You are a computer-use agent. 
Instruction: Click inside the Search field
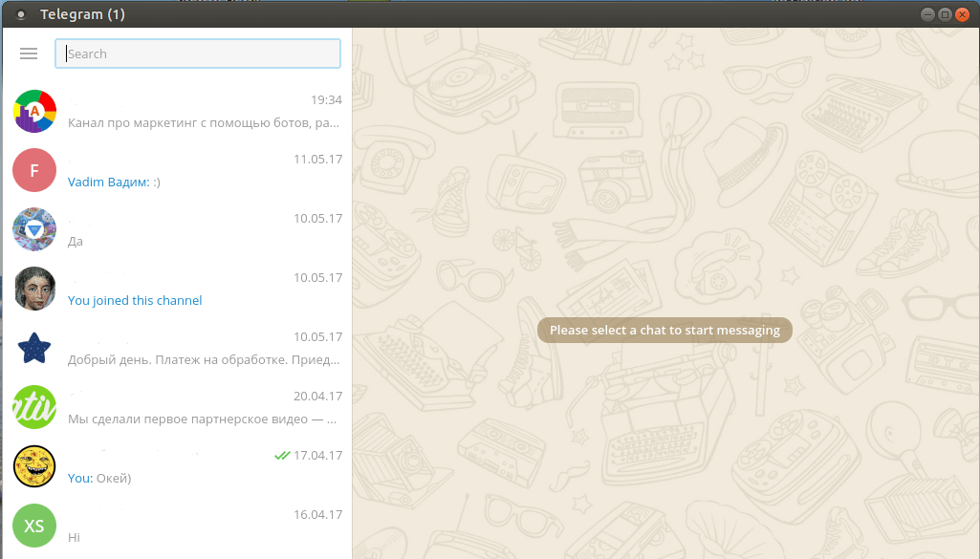[197, 54]
